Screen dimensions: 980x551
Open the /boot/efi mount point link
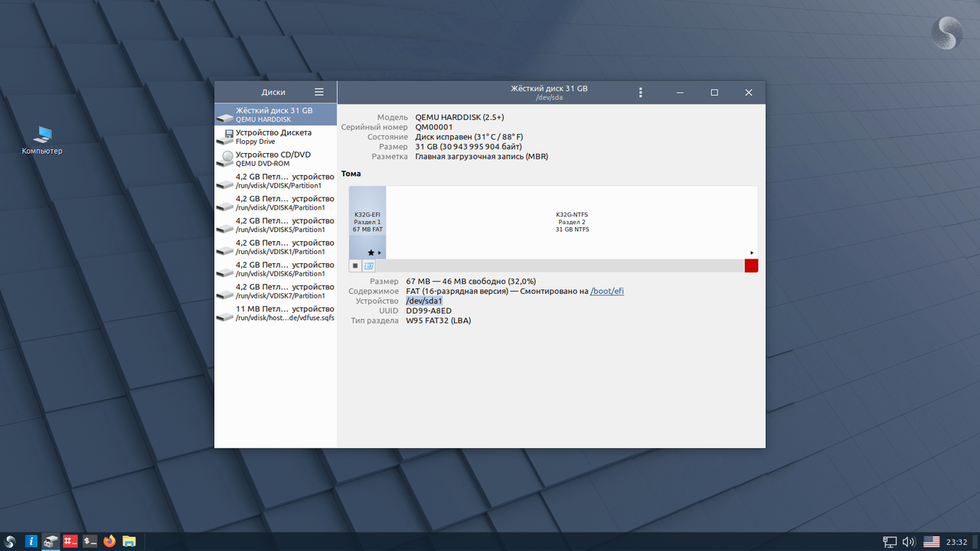(x=607, y=292)
